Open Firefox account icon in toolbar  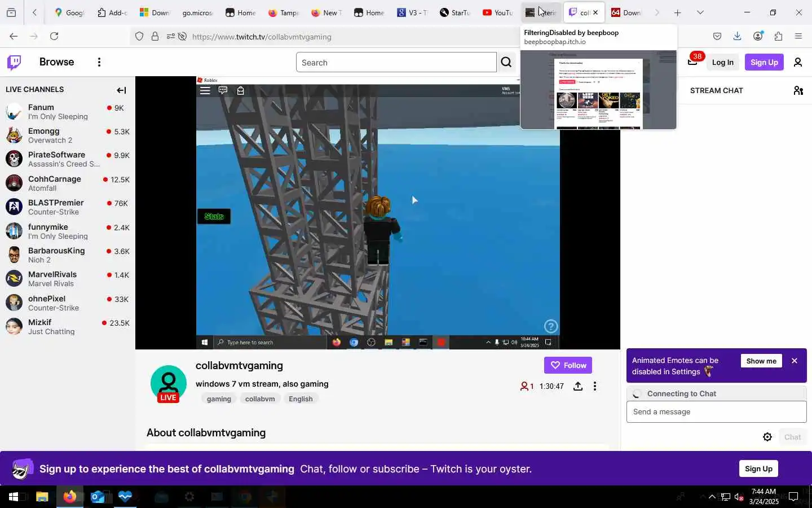[758, 36]
